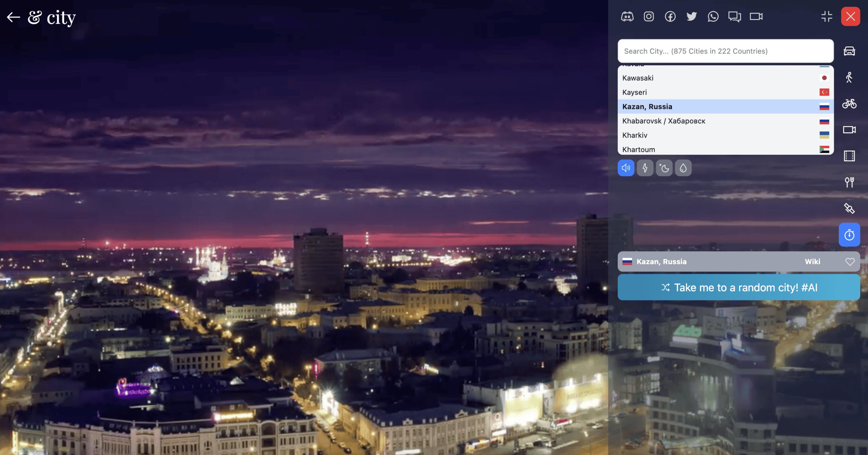Screen dimensions: 868x455
Task: Click Take me to a random city
Action: 738,288
